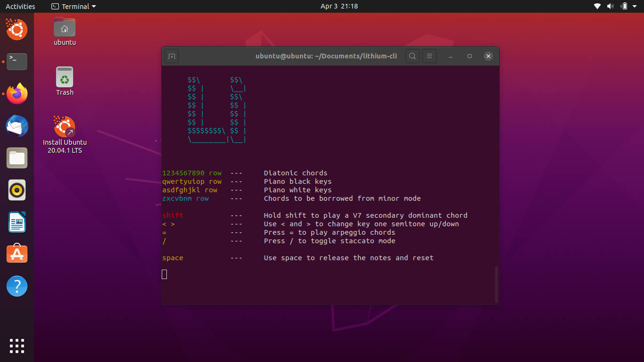Select the Terminal icon in the dock
Viewport: 644px width, 362px height.
point(17,62)
